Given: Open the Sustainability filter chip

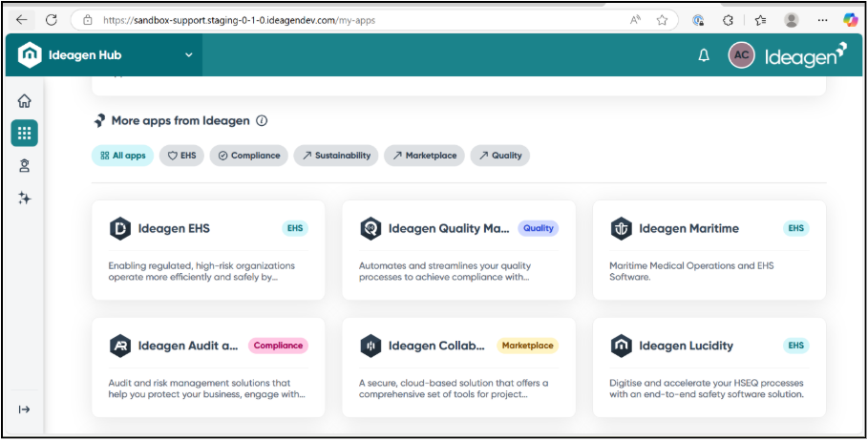Looking at the screenshot, I should click(x=336, y=156).
